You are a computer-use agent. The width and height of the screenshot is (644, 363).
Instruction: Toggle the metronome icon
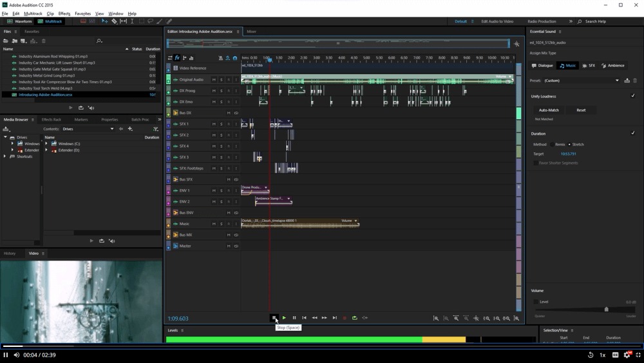tap(220, 58)
